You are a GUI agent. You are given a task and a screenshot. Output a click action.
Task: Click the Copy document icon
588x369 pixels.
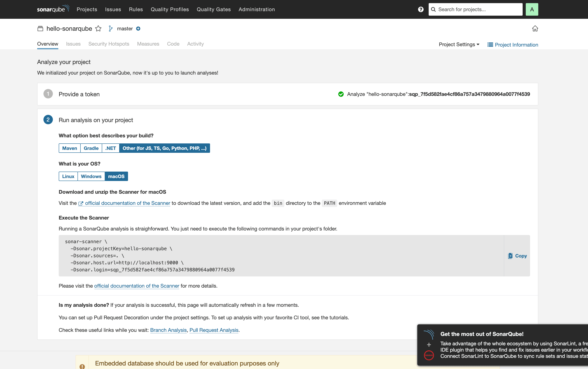[510, 256]
